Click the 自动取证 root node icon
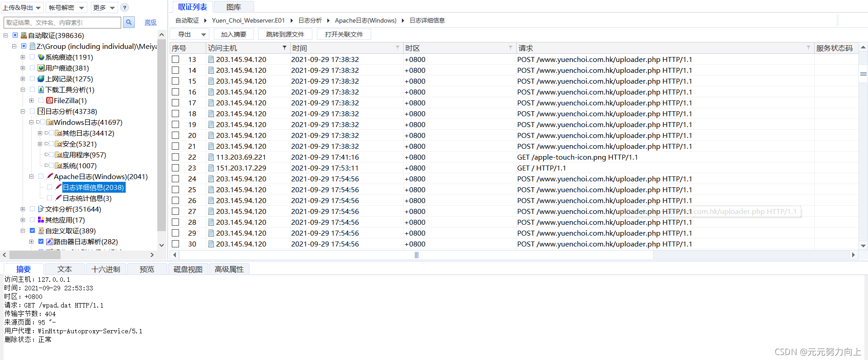Viewport: 868px width, 360px height. click(x=24, y=35)
